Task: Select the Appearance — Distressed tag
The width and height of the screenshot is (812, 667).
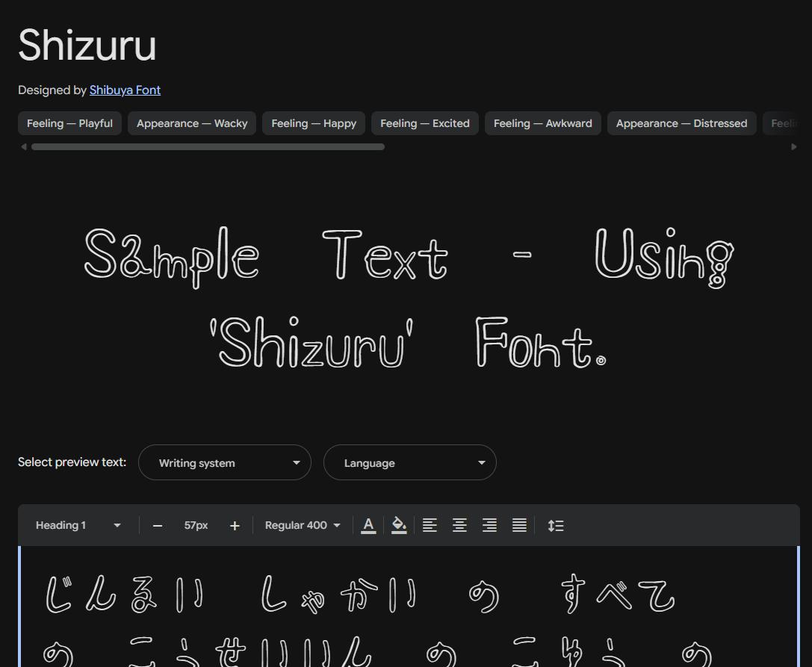Action: coord(681,123)
